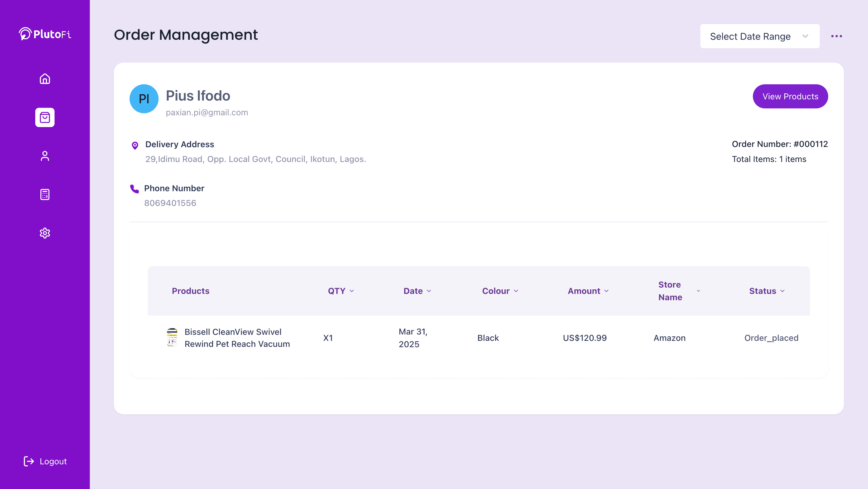The image size is (868, 489).
Task: Click the delivery address location pin icon
Action: click(x=135, y=145)
